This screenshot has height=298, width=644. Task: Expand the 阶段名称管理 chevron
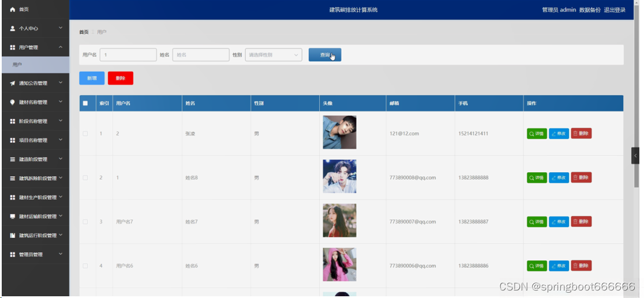coord(61,121)
